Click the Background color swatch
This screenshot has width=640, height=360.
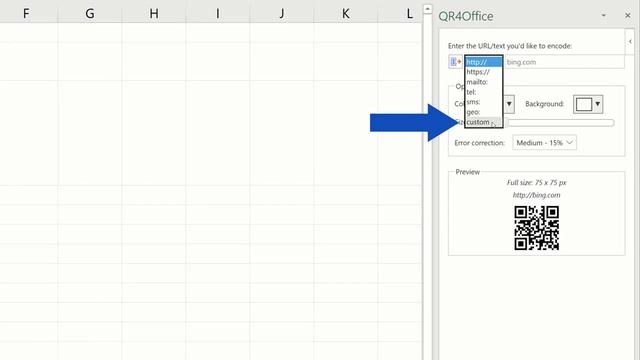click(x=584, y=104)
